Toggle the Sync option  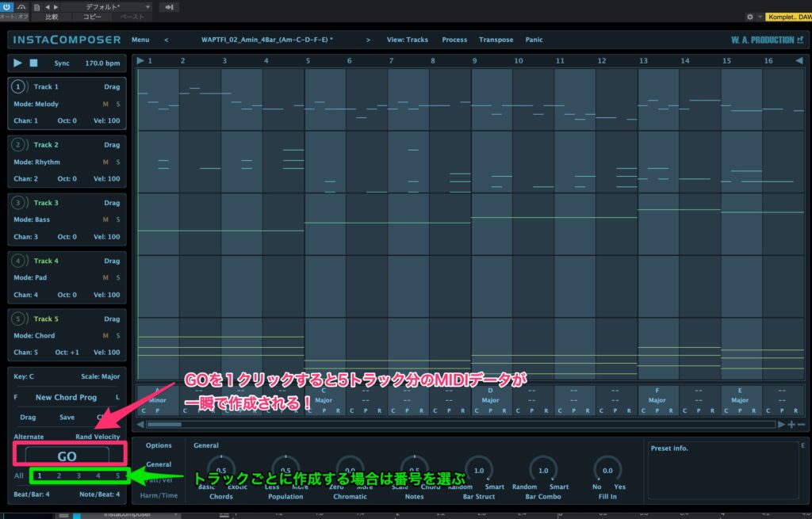(62, 63)
